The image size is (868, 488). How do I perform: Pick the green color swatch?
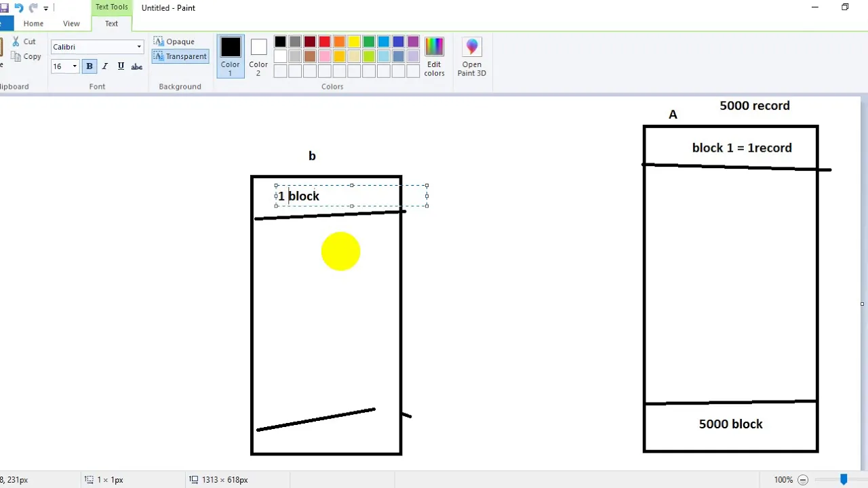(x=369, y=41)
